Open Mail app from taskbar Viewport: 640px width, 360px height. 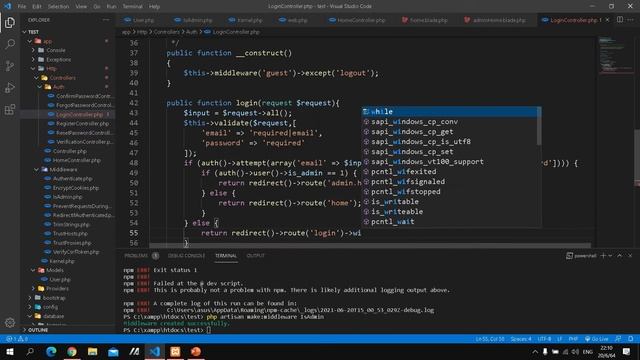tap(113, 351)
